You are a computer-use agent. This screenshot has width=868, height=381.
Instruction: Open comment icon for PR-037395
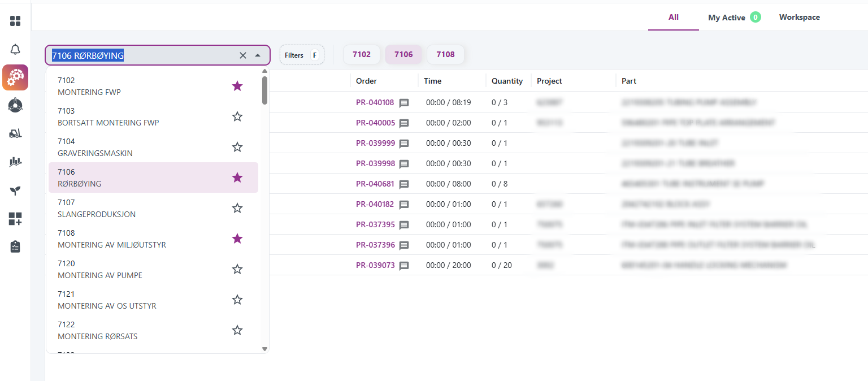click(x=404, y=225)
